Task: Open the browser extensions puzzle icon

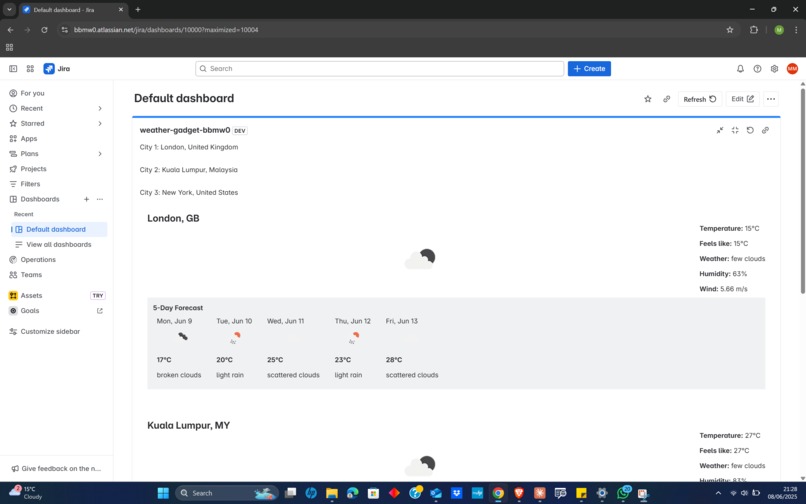Action: 754,30
